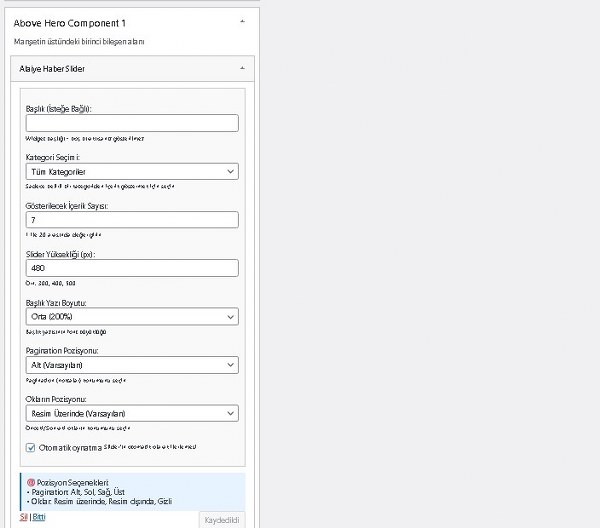Screen dimensions: 600x528
Task: Click the Above Hero Component 1 heading
Action: click(x=70, y=21)
